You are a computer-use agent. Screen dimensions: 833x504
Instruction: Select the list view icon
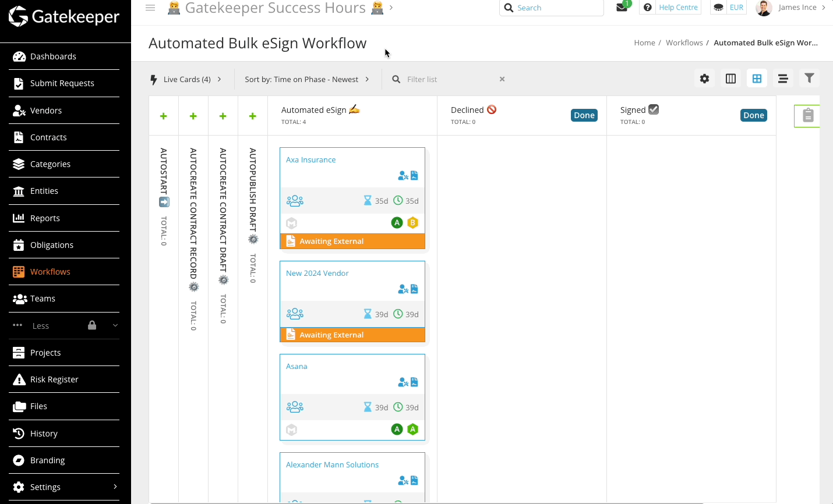(x=783, y=77)
